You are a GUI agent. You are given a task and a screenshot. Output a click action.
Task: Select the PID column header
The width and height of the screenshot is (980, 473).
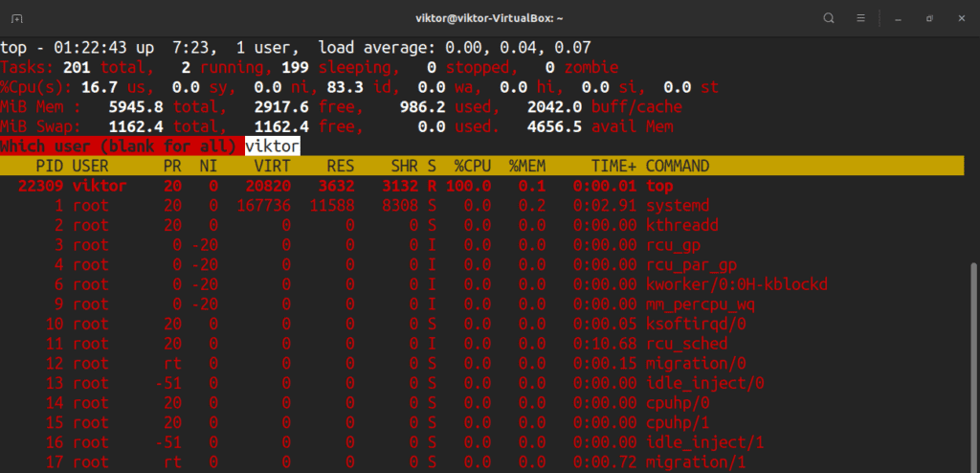[50, 167]
